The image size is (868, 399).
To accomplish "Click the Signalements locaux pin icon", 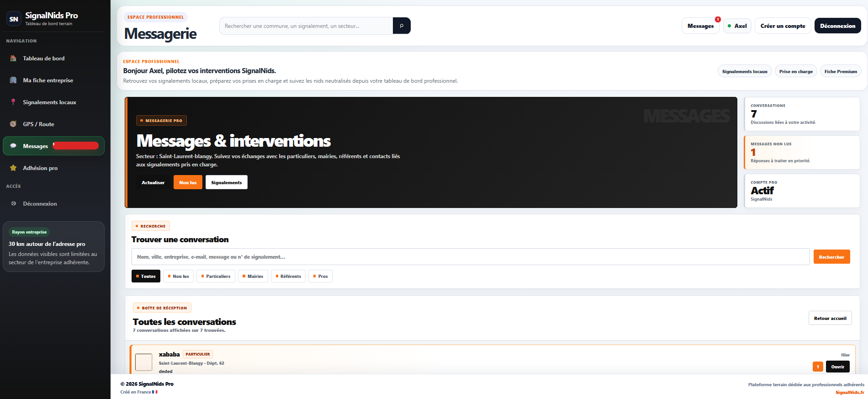I will click(13, 102).
